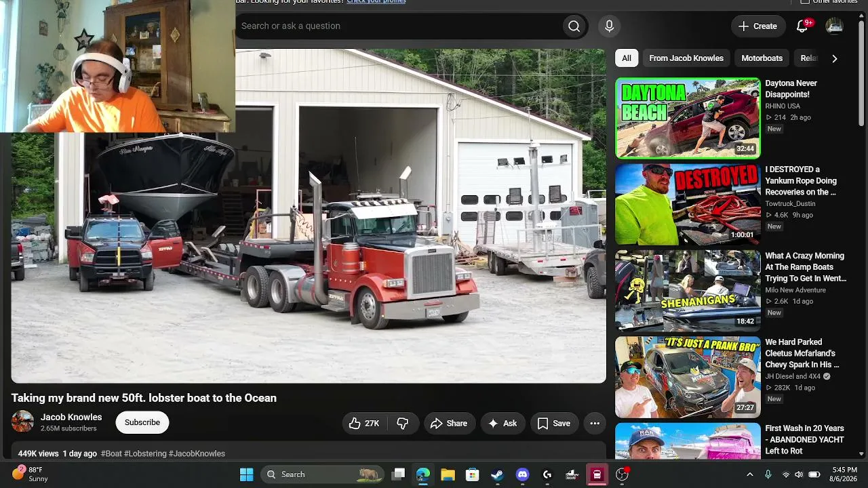Click the taskbar Search box
This screenshot has height=488, width=868.
click(321, 474)
